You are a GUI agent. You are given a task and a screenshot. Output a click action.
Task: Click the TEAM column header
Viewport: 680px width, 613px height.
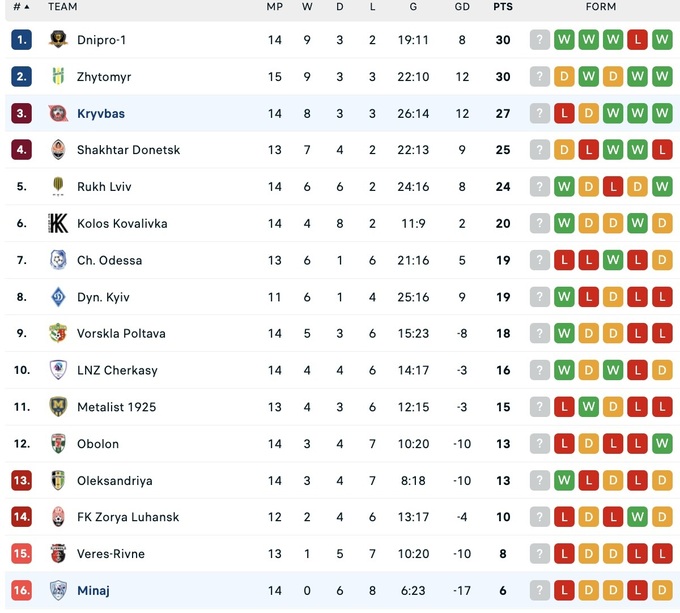pyautogui.click(x=62, y=7)
